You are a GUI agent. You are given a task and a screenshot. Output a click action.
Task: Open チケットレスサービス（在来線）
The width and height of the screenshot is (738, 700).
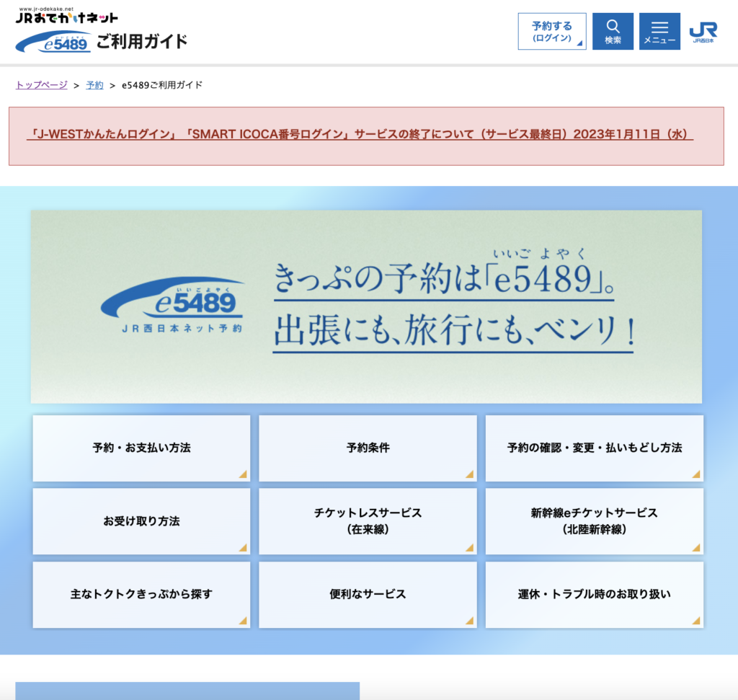[x=368, y=521]
